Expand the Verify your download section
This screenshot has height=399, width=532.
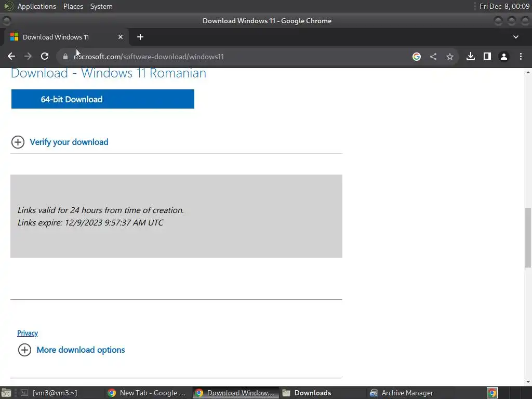coord(69,142)
